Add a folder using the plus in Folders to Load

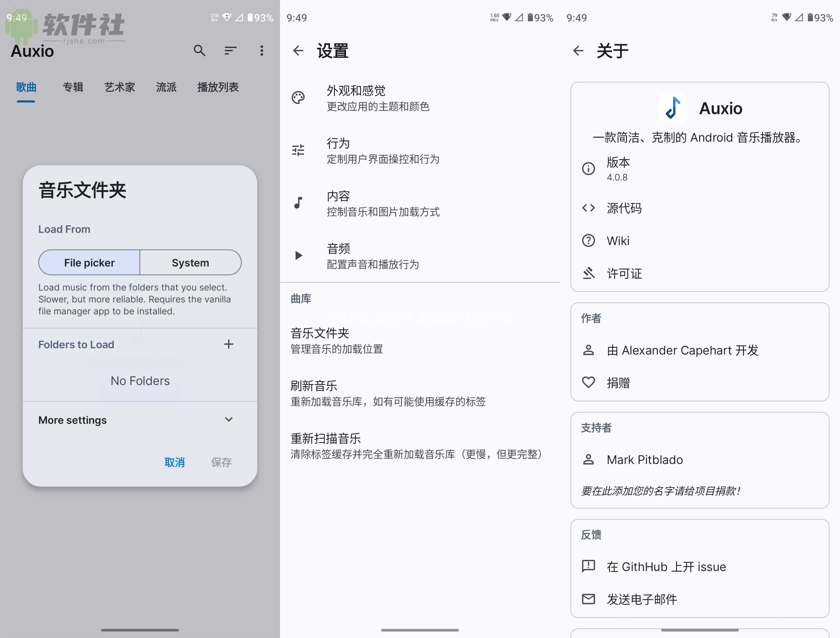pyautogui.click(x=228, y=344)
